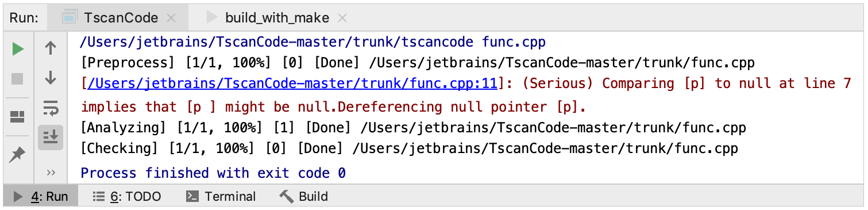Expand more toolbar actions chevron
This screenshot has height=210, width=868.
pyautogui.click(x=51, y=172)
